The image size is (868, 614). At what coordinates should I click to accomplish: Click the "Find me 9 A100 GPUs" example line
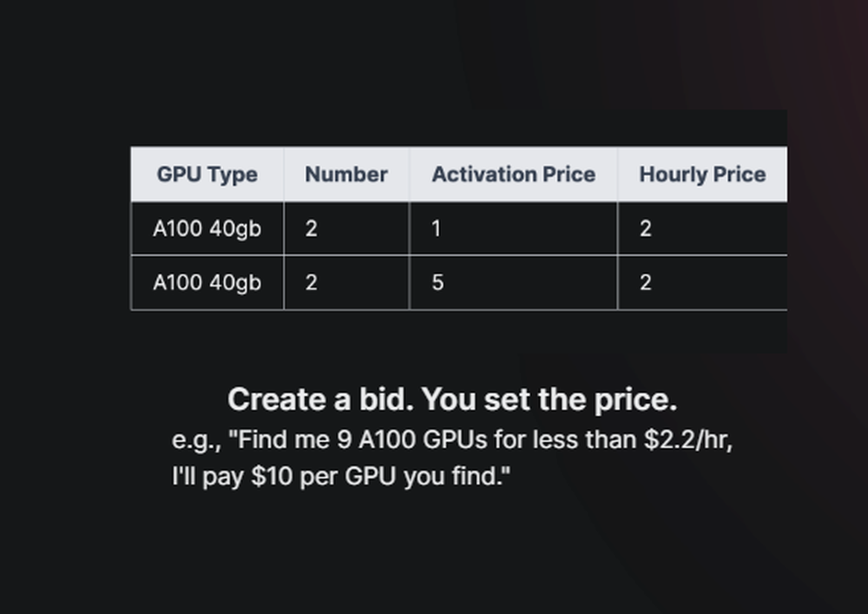[x=452, y=440]
